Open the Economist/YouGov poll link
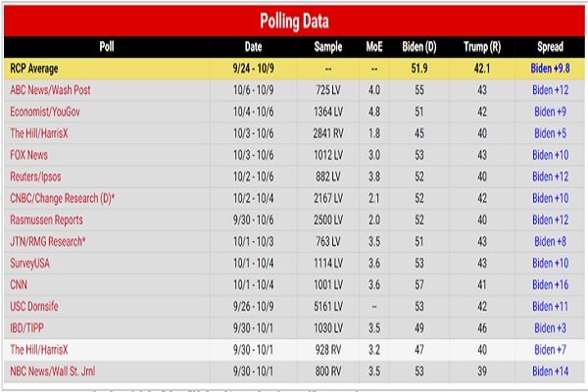Viewport: 588px width, 392px height. point(45,112)
